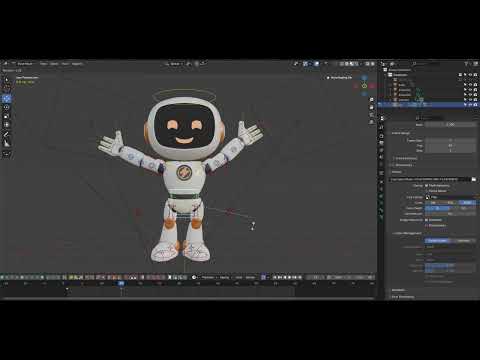
Task: Select RGBA color mode
Action: tap(467, 202)
